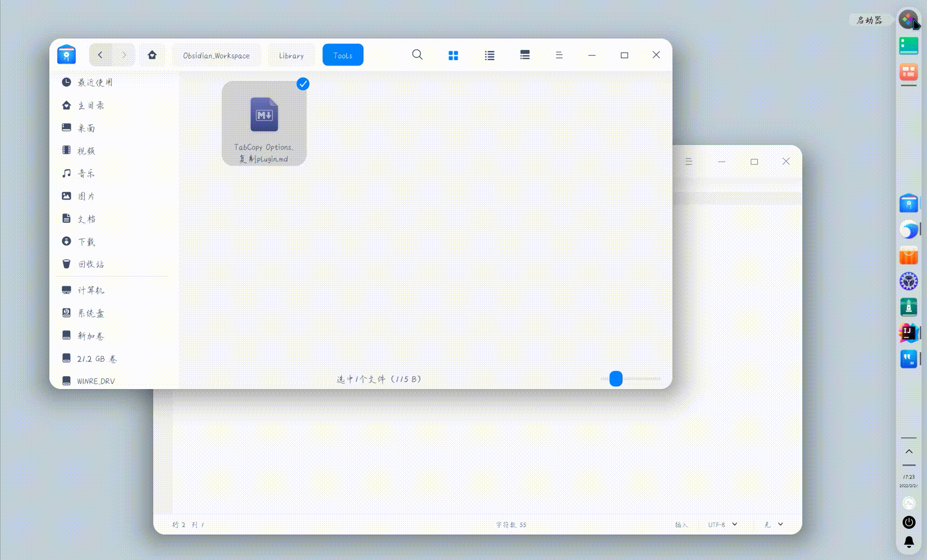Click the orange grid app dock icon
The image size is (927, 560).
908,72
